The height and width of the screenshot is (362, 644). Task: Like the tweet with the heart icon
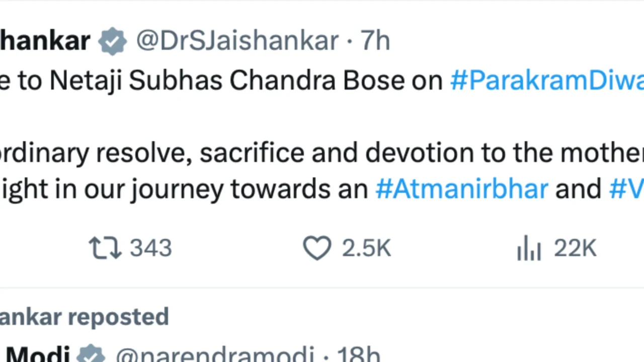click(317, 248)
